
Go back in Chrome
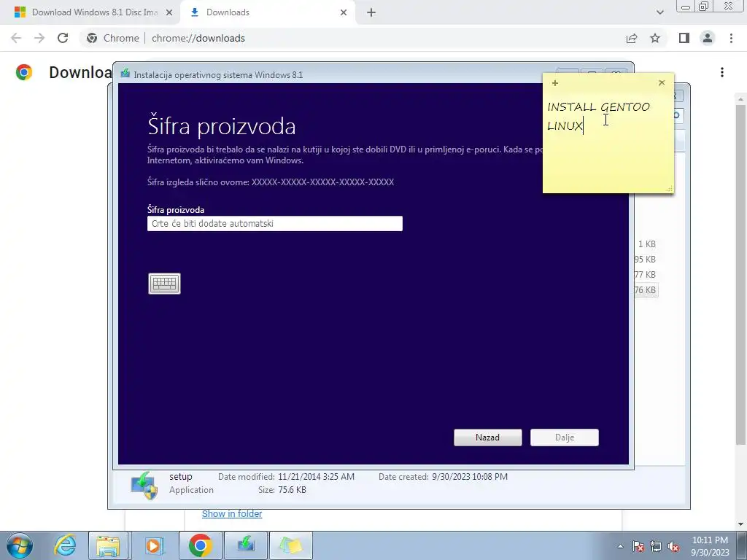coord(16,38)
